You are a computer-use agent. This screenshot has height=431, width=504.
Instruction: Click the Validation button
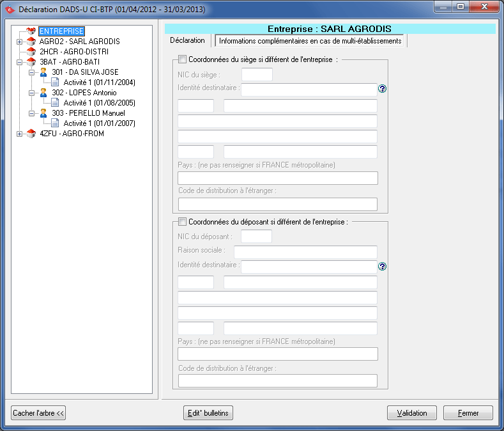click(x=411, y=413)
